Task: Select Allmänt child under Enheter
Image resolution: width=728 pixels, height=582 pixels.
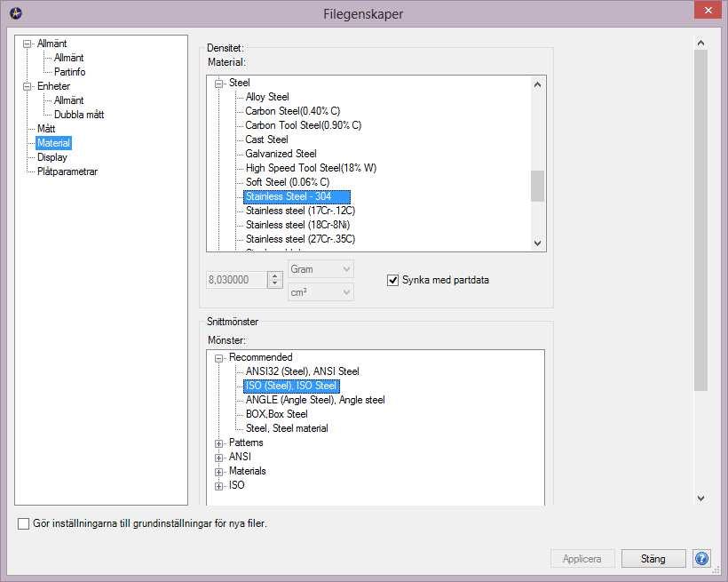Action: [68, 100]
